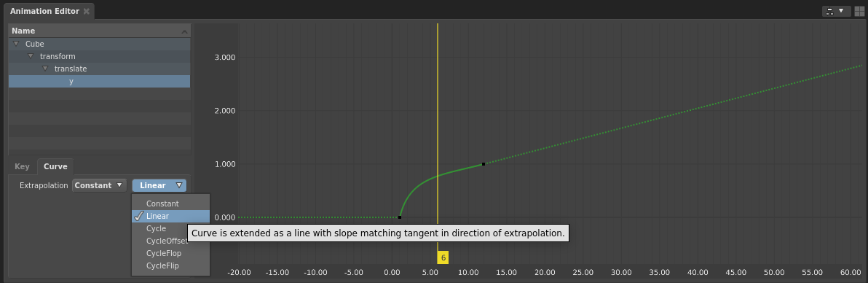Close the Animation Editor tab

point(87,11)
